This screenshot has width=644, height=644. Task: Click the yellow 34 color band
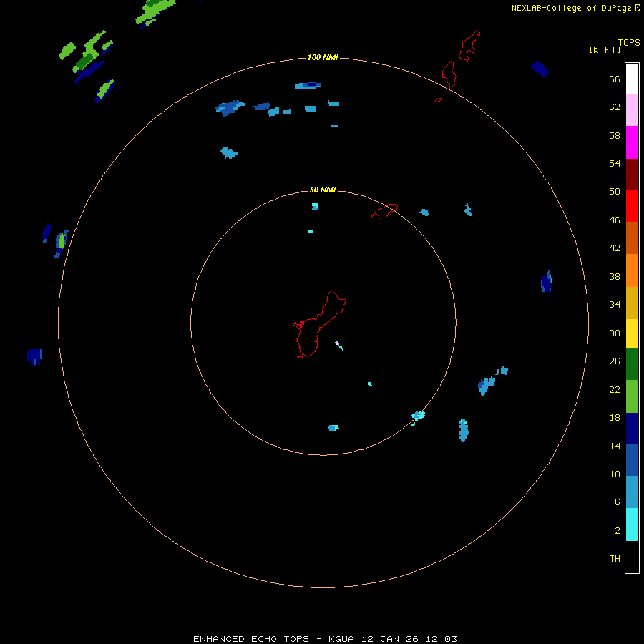tap(632, 333)
